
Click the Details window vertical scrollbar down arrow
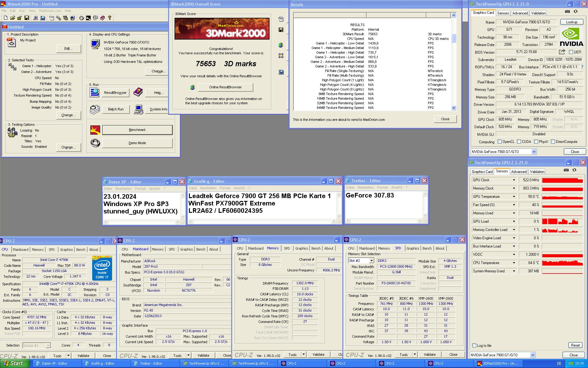pyautogui.click(x=454, y=108)
